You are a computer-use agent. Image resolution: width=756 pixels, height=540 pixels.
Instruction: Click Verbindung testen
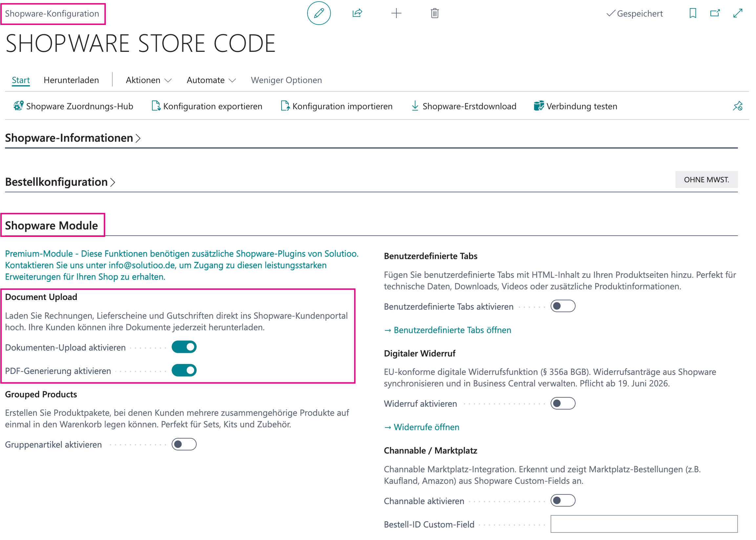[x=575, y=106]
